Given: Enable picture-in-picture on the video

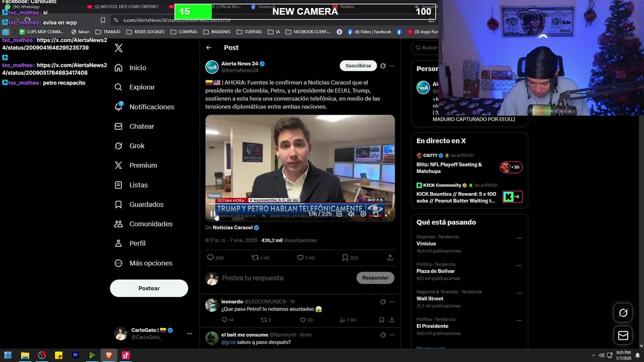Looking at the screenshot, I should click(x=375, y=214).
